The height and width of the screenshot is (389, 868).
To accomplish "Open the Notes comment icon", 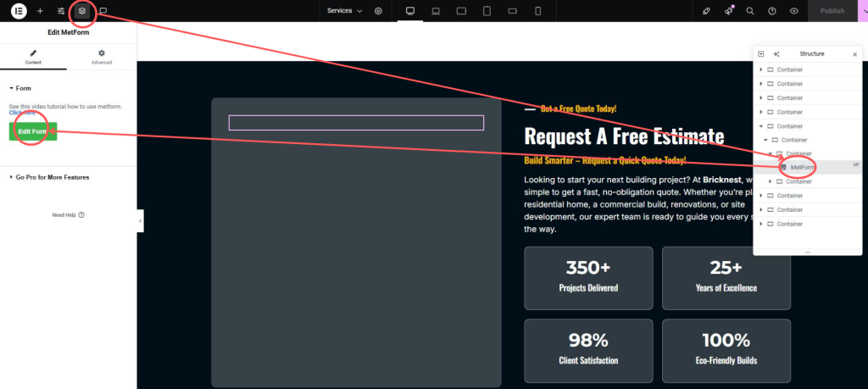I will point(103,11).
